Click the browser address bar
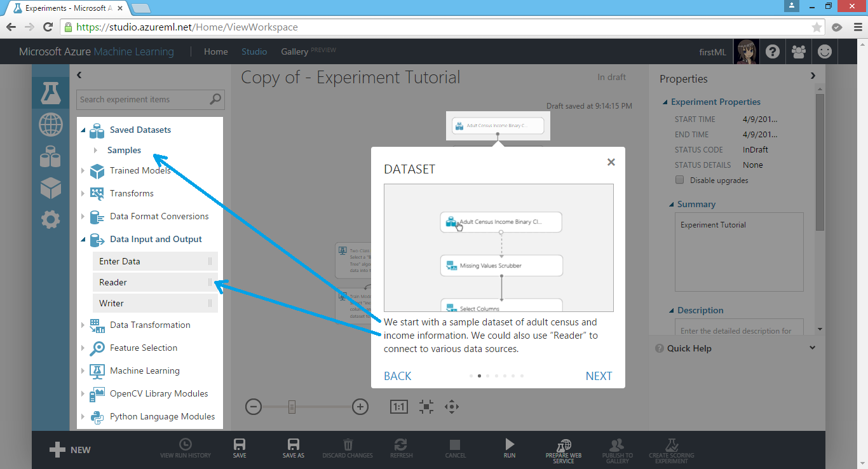868x469 pixels. click(442, 27)
